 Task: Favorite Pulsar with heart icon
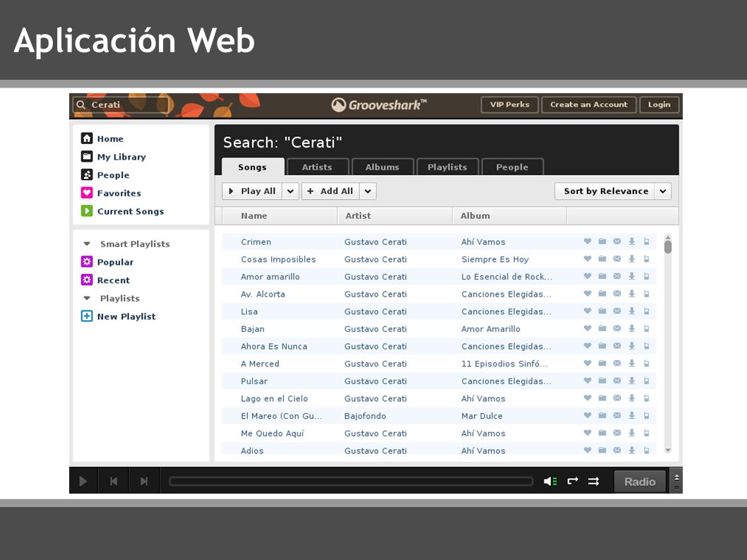(x=587, y=381)
